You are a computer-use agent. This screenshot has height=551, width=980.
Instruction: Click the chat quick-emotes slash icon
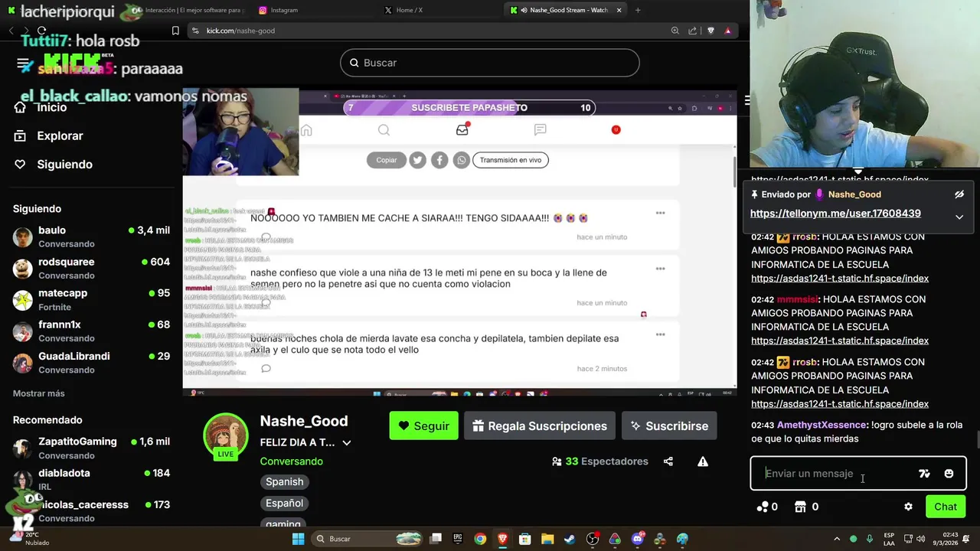(924, 474)
